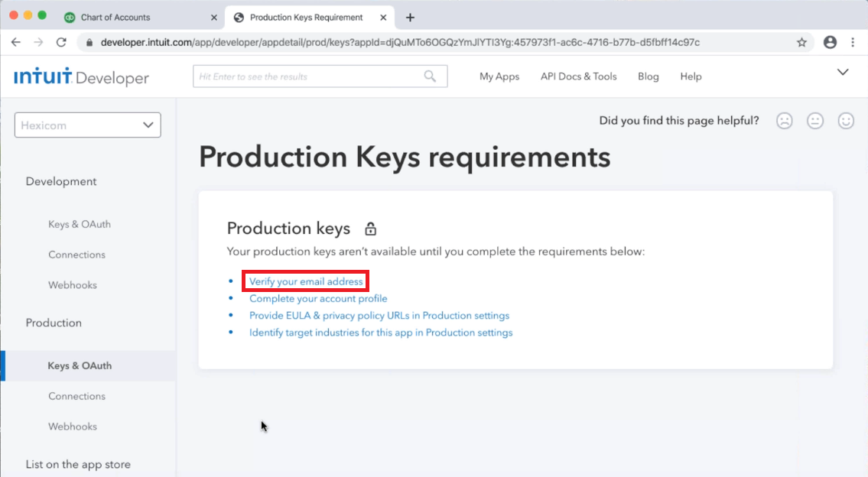Close the Chart of Accounts tab
Screen dimensions: 868x477
[213, 18]
